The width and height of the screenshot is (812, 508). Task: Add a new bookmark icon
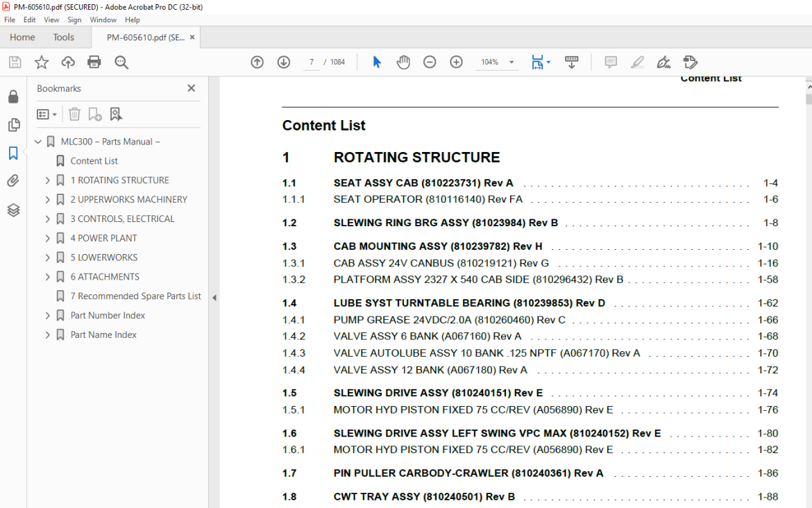tap(95, 114)
